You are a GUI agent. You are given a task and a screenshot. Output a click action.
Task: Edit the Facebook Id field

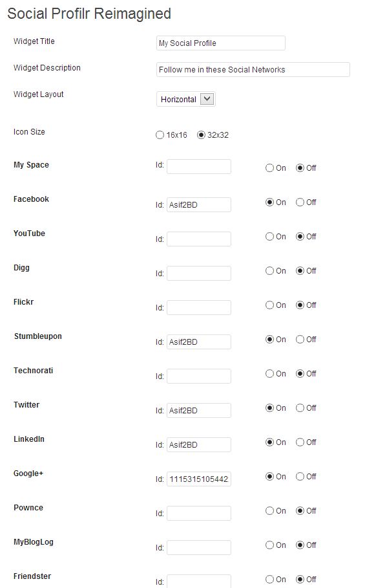click(x=199, y=205)
